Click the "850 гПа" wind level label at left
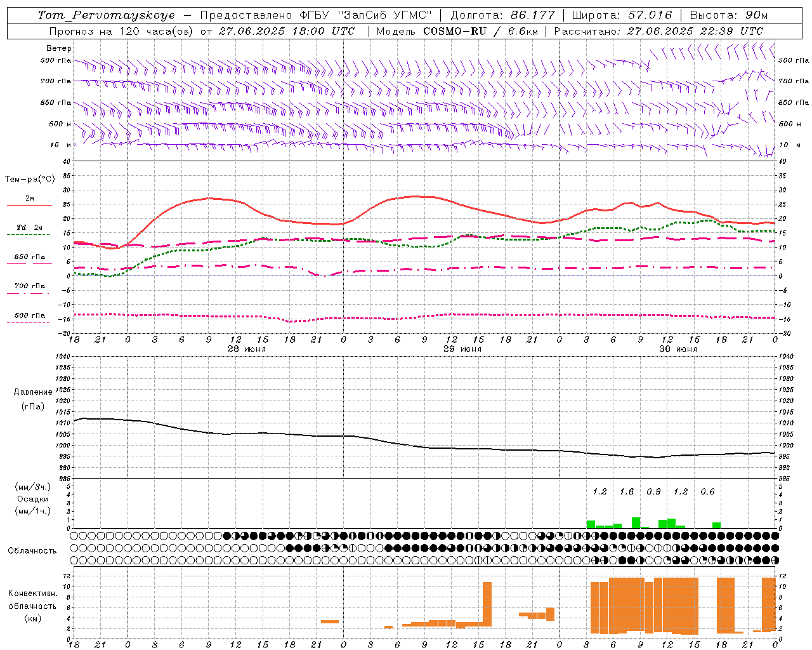This screenshot has width=812, height=650. point(56,102)
